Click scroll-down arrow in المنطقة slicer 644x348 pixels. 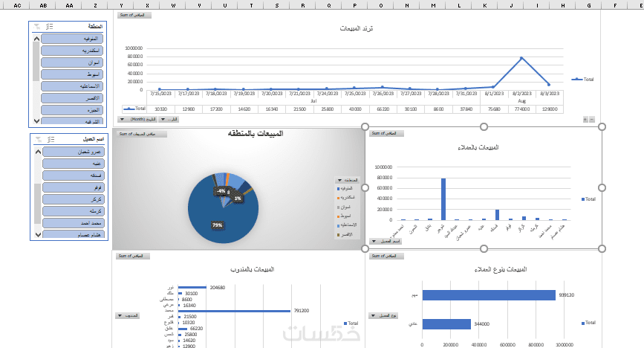click(x=36, y=121)
